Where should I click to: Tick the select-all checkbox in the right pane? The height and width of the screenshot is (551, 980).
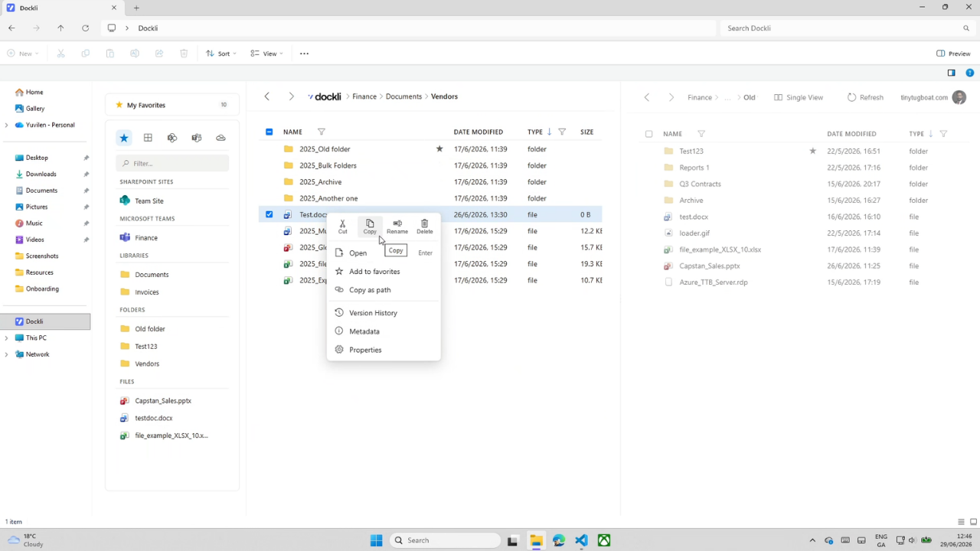pos(648,134)
